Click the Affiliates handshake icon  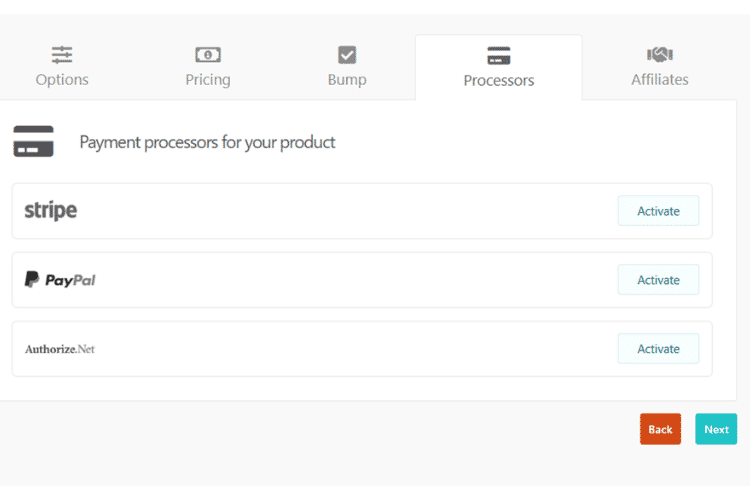[659, 55]
